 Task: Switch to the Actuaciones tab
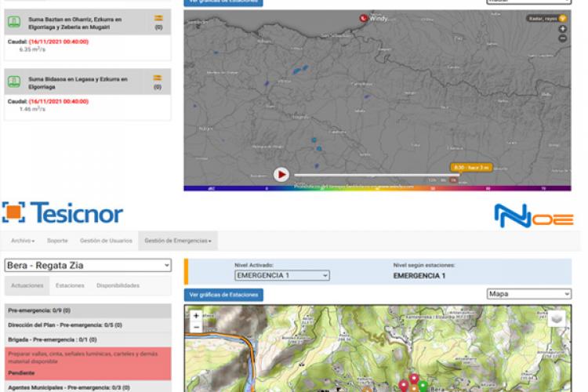pos(27,285)
